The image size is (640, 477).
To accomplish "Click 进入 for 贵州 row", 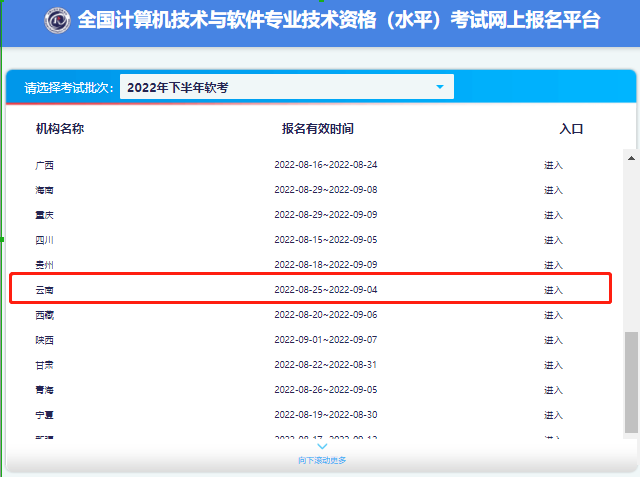I will click(553, 265).
